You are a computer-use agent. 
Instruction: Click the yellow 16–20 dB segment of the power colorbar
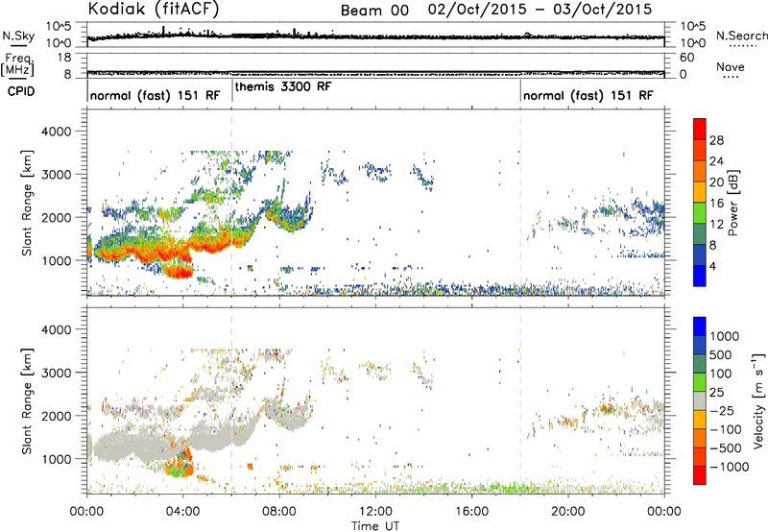(700, 191)
